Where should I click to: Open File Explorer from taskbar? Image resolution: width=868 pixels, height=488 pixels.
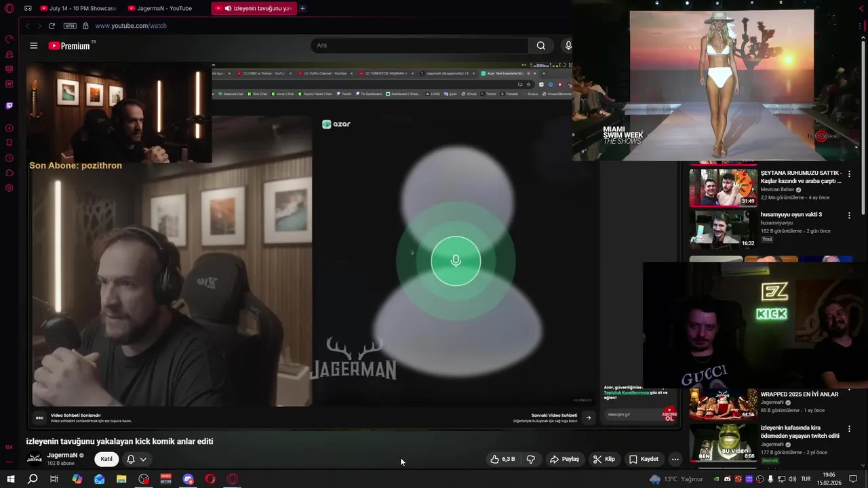click(x=121, y=479)
